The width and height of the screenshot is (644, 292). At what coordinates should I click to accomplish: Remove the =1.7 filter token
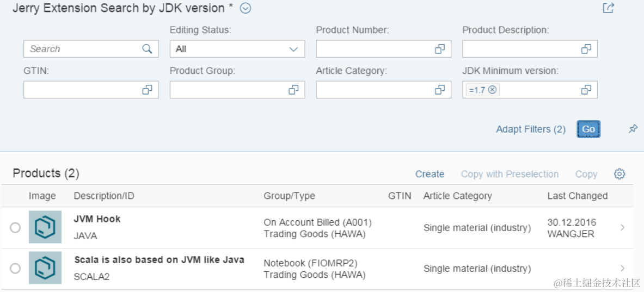[492, 90]
